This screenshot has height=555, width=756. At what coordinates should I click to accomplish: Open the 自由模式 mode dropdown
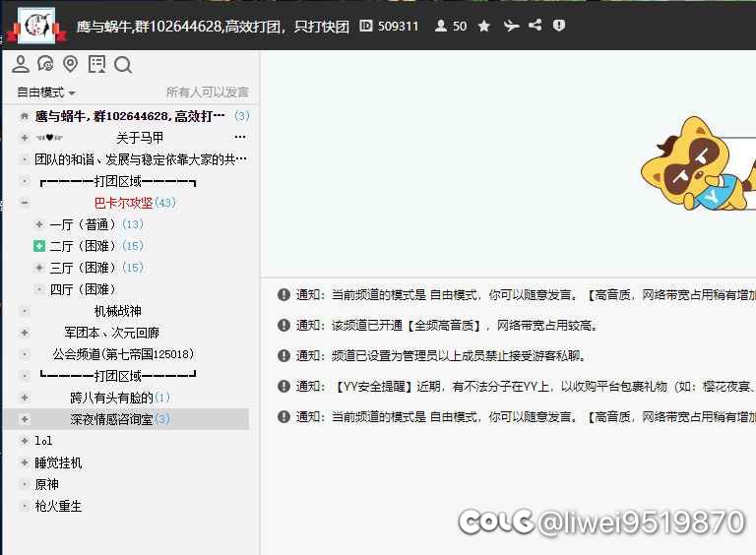click(x=46, y=92)
